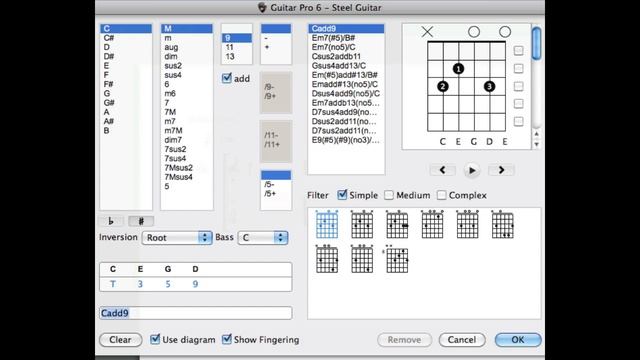Screen dimensions: 640x360
Task: Click finger 1 dot on the fretboard
Action: pyautogui.click(x=458, y=69)
